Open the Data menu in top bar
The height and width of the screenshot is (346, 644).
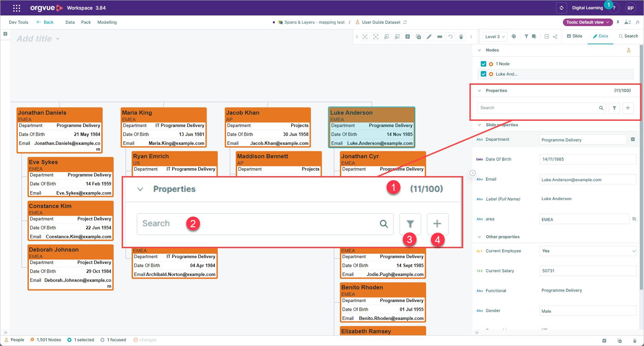point(70,22)
